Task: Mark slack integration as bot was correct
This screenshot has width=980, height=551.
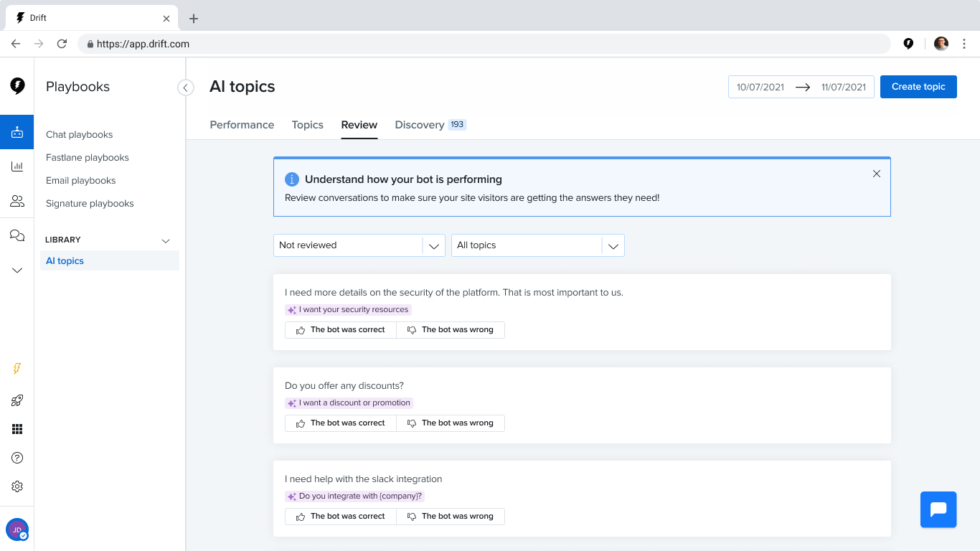Action: (x=341, y=517)
